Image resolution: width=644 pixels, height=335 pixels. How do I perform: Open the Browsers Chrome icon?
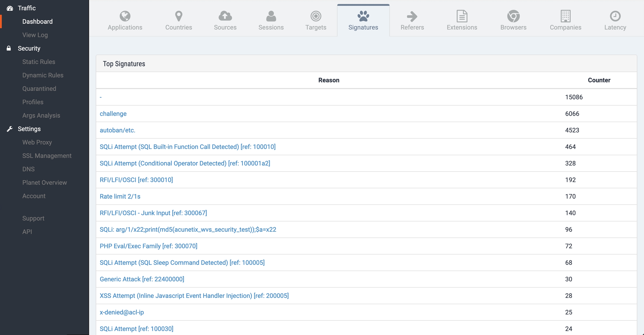pyautogui.click(x=513, y=16)
